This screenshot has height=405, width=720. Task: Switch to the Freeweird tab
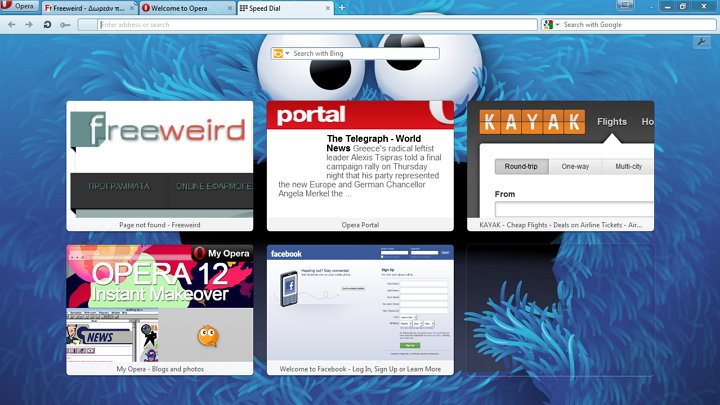coord(90,8)
